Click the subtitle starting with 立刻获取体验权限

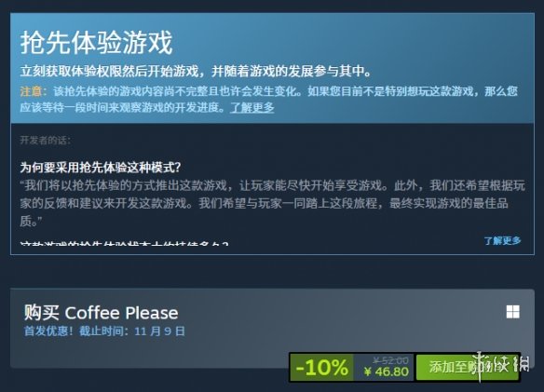pyautogui.click(x=196, y=71)
